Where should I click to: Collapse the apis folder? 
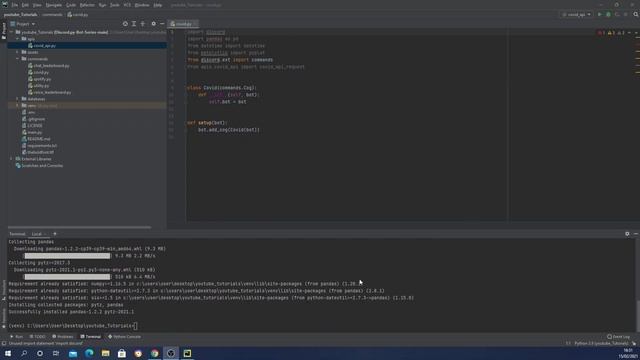[x=18, y=39]
